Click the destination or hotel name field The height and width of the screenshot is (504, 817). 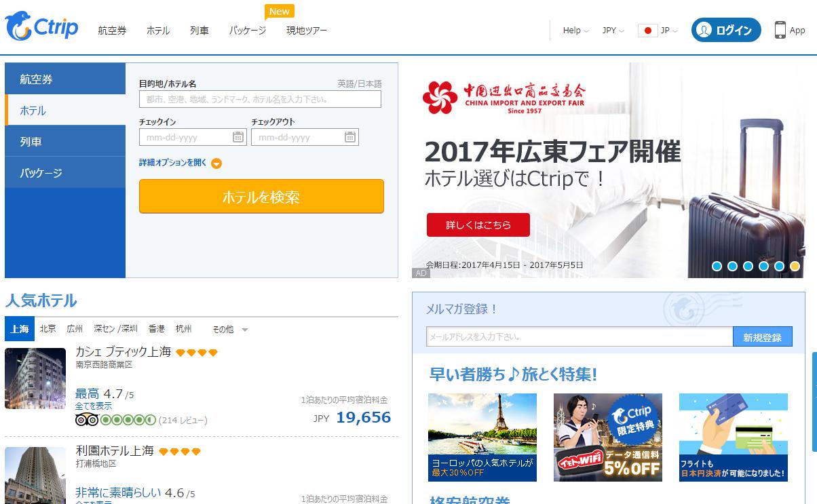coord(260,99)
